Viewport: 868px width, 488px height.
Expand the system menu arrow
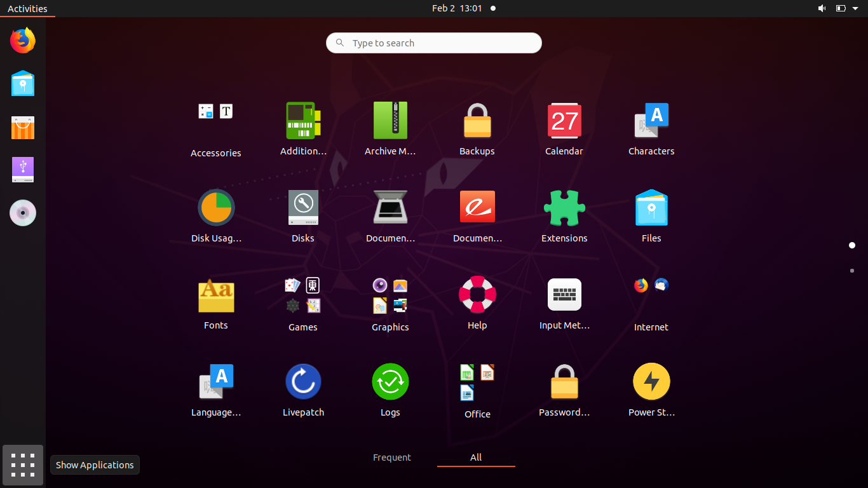coord(855,8)
